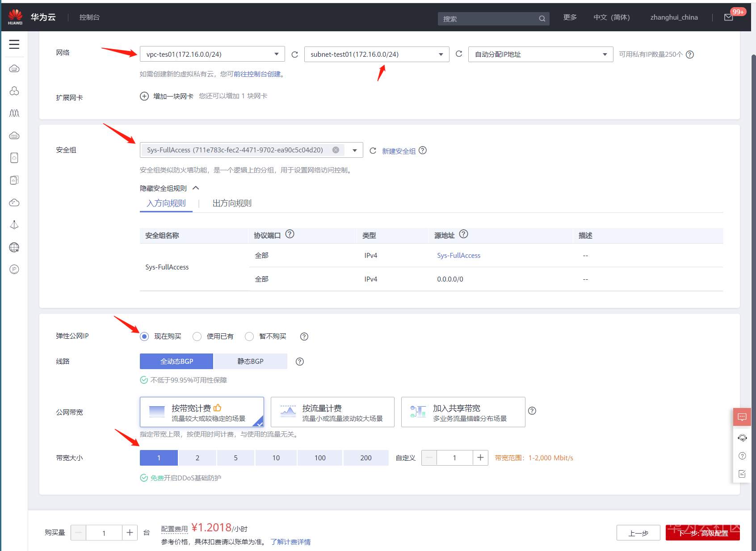This screenshot has height=551, width=756.
Task: Select the 现在购买 radio button
Action: click(x=144, y=336)
